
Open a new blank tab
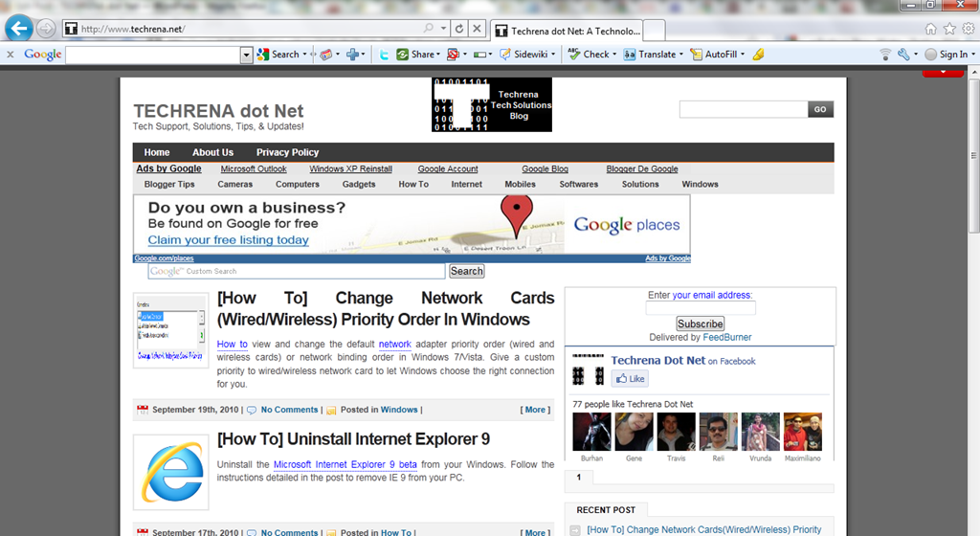654,31
